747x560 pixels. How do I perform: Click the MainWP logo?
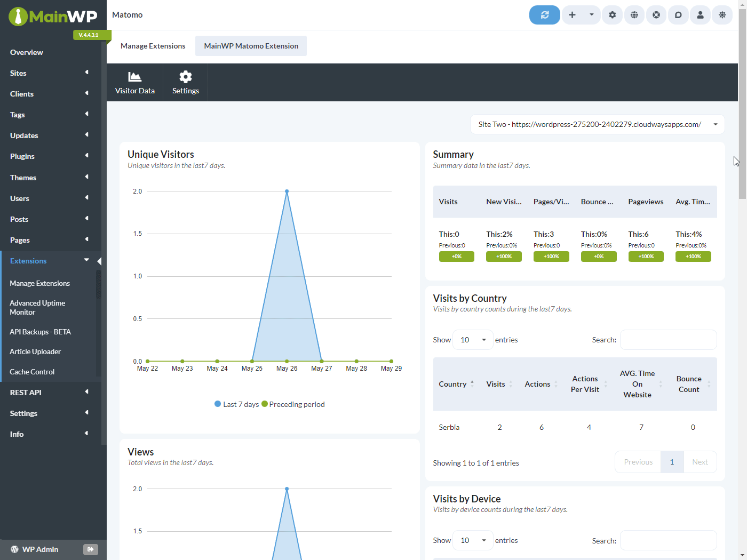pos(53,17)
